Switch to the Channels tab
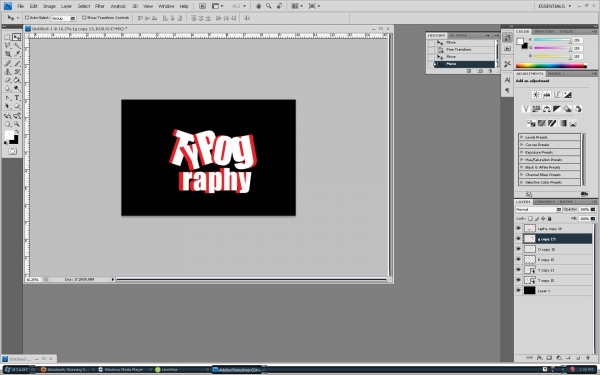Screen dimensions: 600x375 [545, 202]
